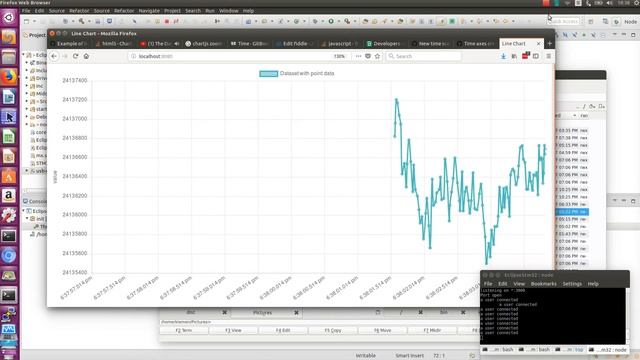
Task: Open system sound volume indicator
Action: tap(610, 3)
